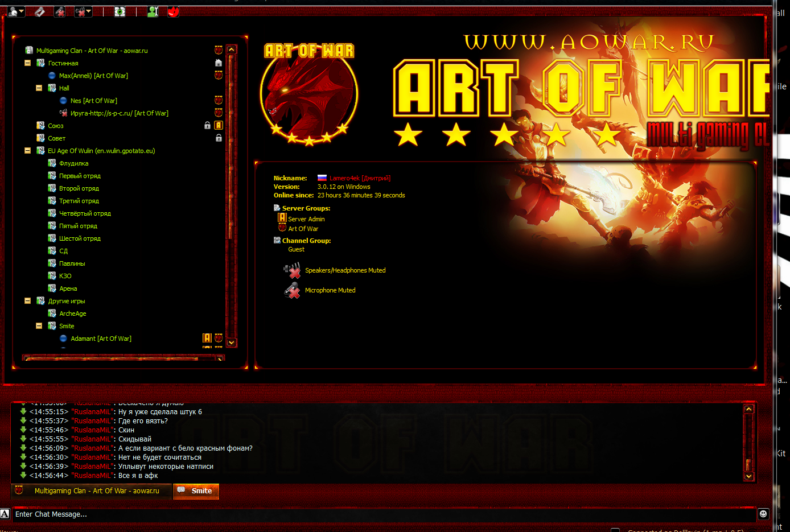Select Первый отряд channel
This screenshot has height=532, width=790.
point(80,176)
